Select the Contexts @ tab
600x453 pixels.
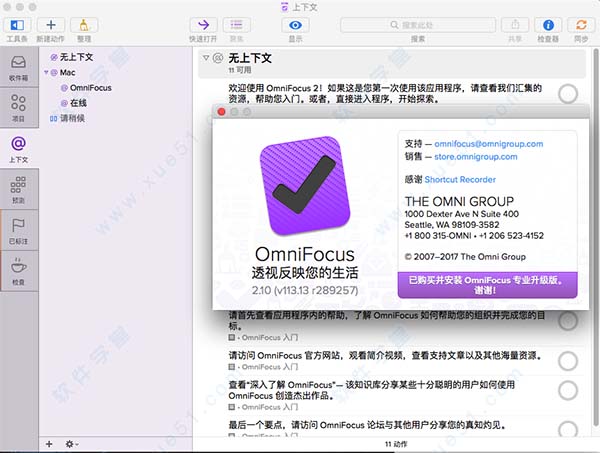pos(19,149)
